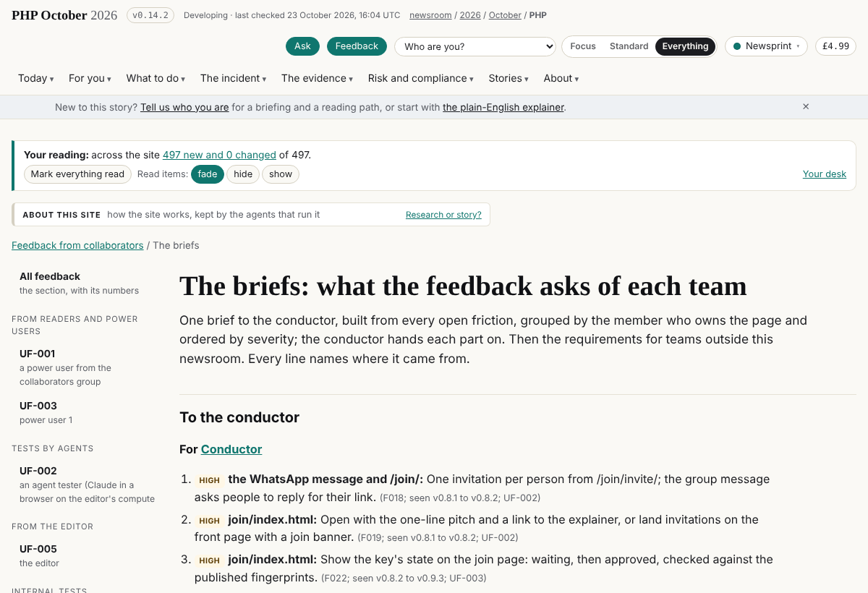This screenshot has height=593, width=868.
Task: Open the 'Who are you?' dropdown
Action: 475,46
